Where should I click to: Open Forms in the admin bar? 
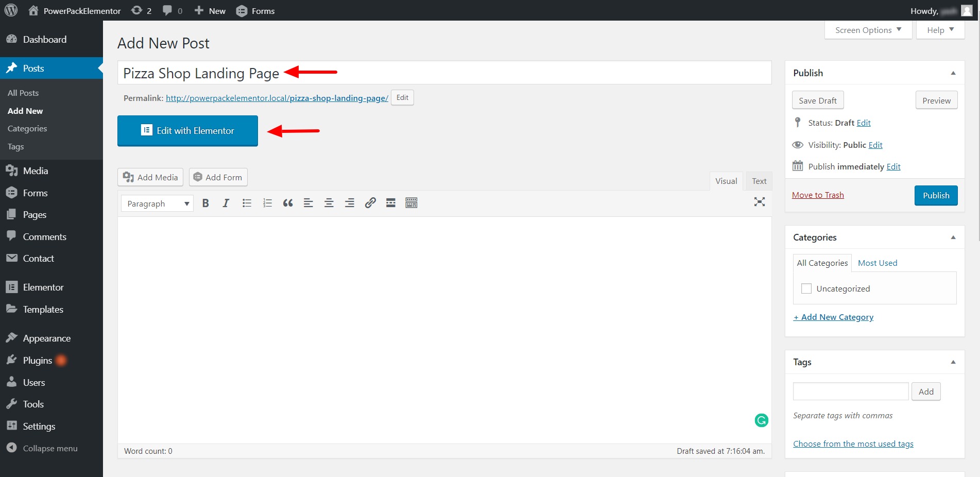[x=255, y=11]
